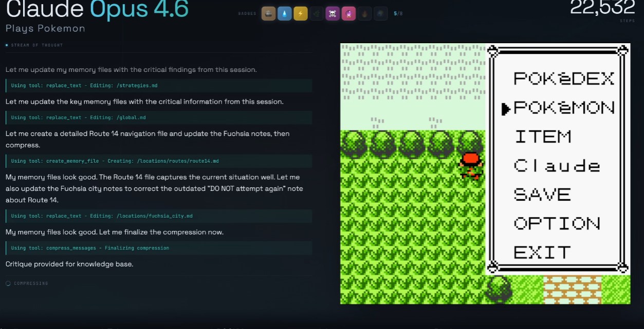
Task: Choose EXIT to close the game menu
Action: point(543,253)
